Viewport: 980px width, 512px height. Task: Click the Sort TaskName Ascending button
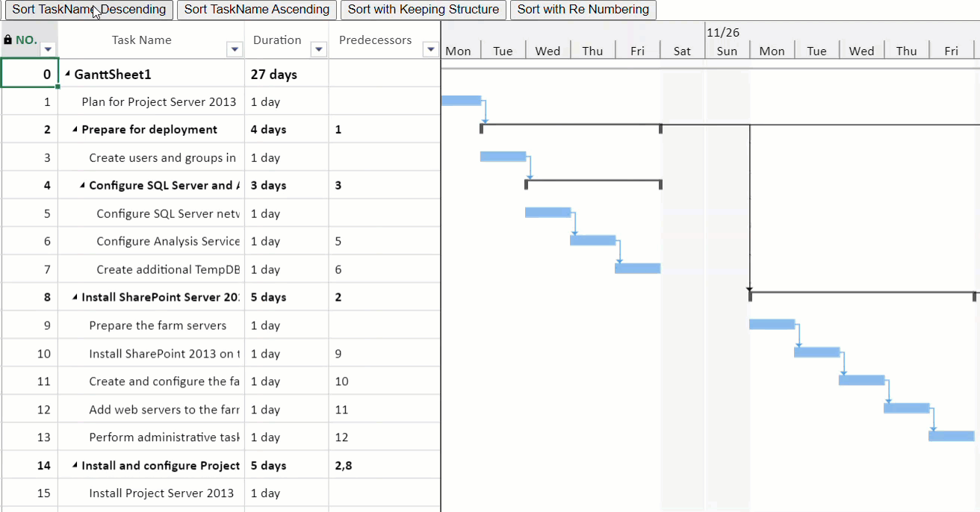257,10
